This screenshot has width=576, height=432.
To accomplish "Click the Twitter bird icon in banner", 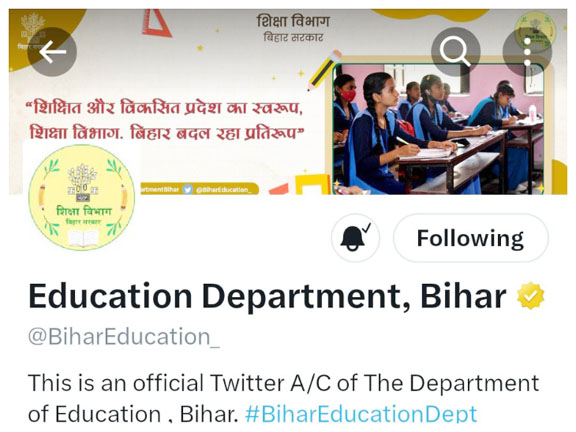I will (x=188, y=190).
